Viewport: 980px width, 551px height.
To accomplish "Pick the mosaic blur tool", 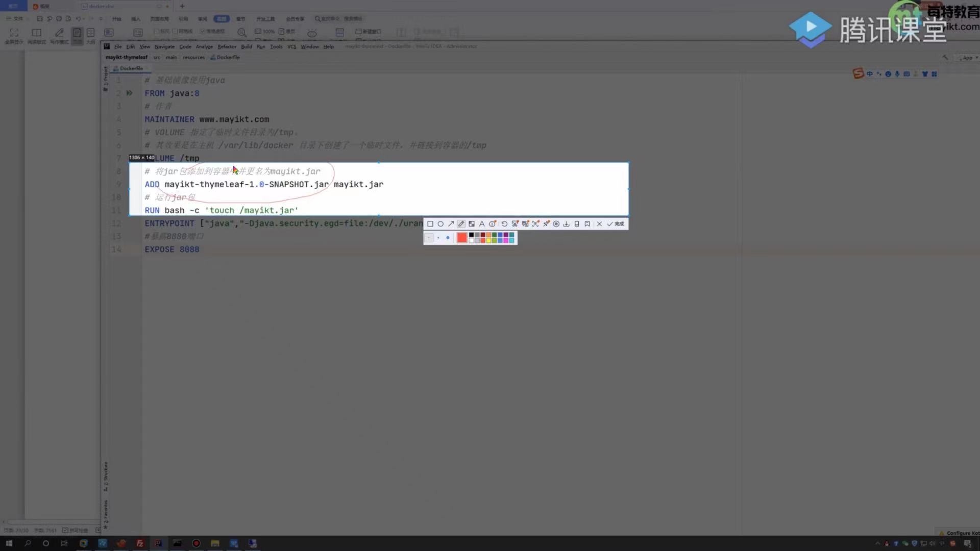I will pos(472,224).
